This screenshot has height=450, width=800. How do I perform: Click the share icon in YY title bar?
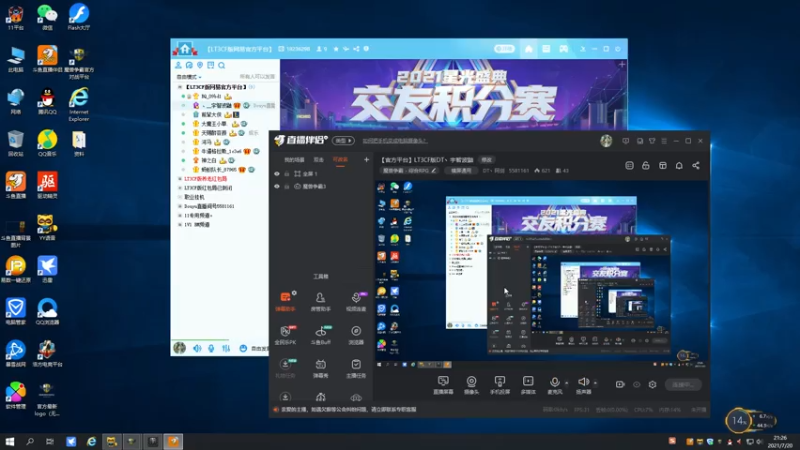[356, 49]
